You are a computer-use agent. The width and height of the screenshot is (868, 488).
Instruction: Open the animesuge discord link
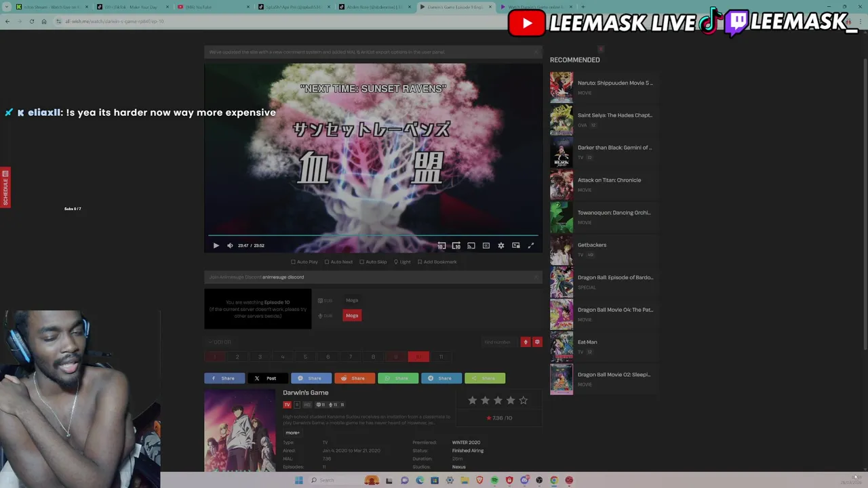click(x=283, y=277)
